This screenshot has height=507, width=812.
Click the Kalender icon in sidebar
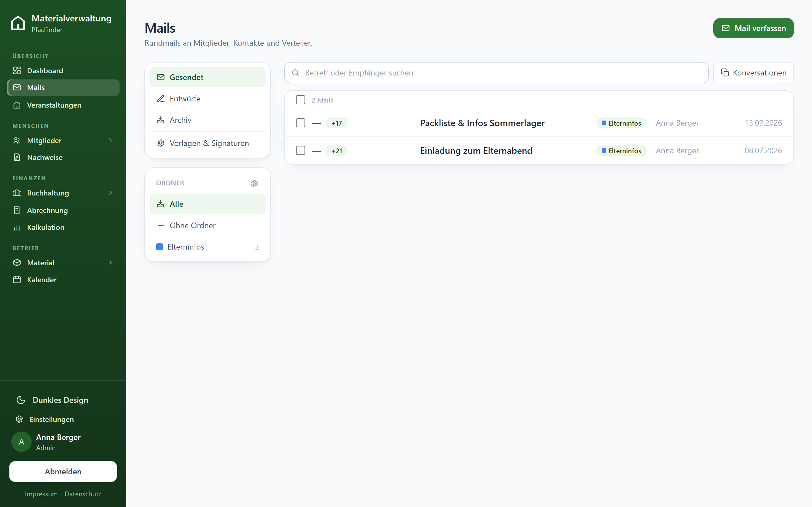[17, 279]
